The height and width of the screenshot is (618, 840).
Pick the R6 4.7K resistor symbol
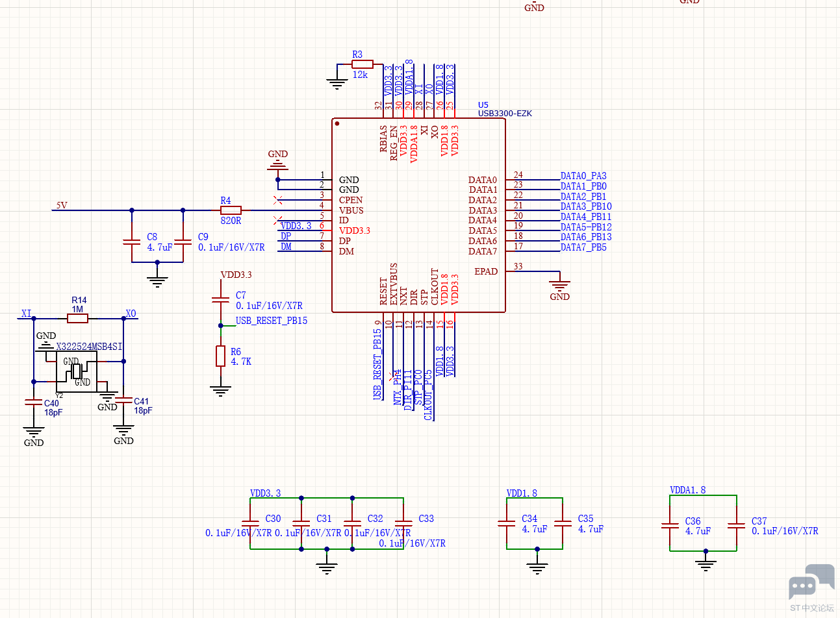221,356
